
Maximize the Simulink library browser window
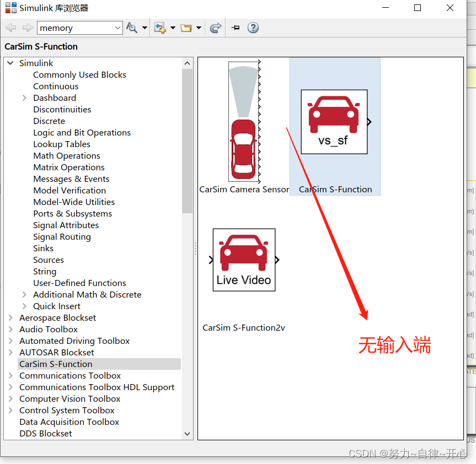(x=418, y=8)
